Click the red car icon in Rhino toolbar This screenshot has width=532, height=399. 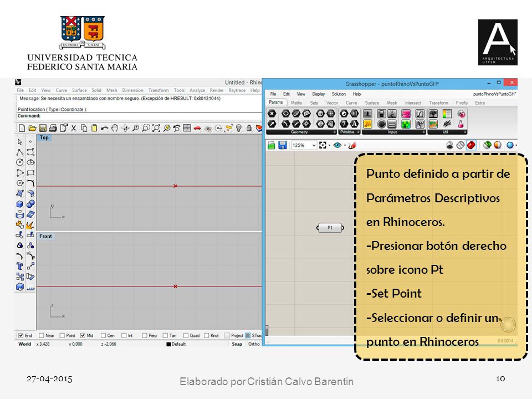coord(197,128)
